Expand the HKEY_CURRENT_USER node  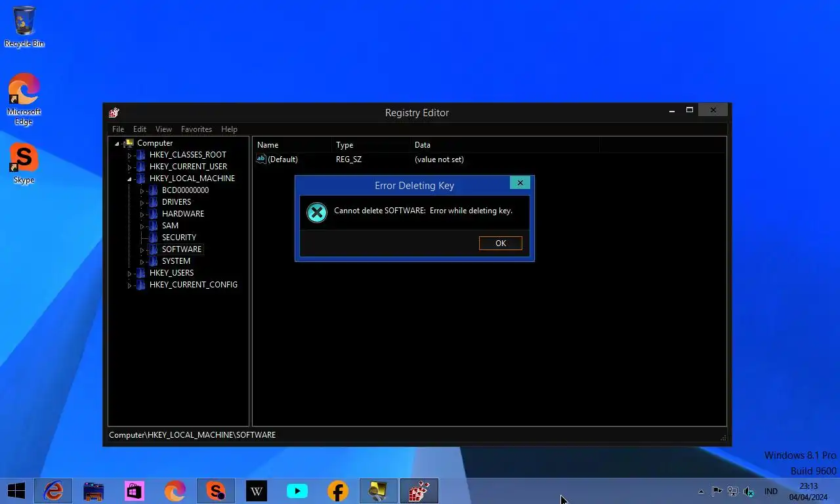(130, 167)
